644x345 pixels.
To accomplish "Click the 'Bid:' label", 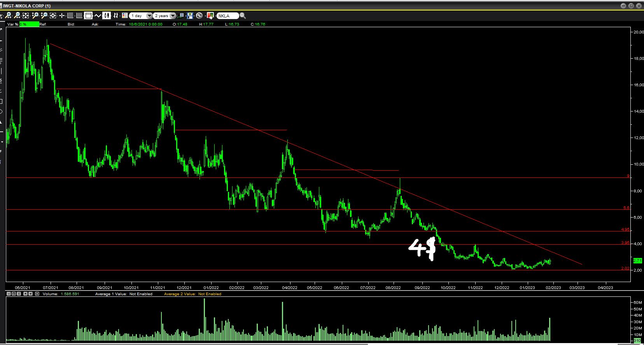I will pyautogui.click(x=71, y=24).
